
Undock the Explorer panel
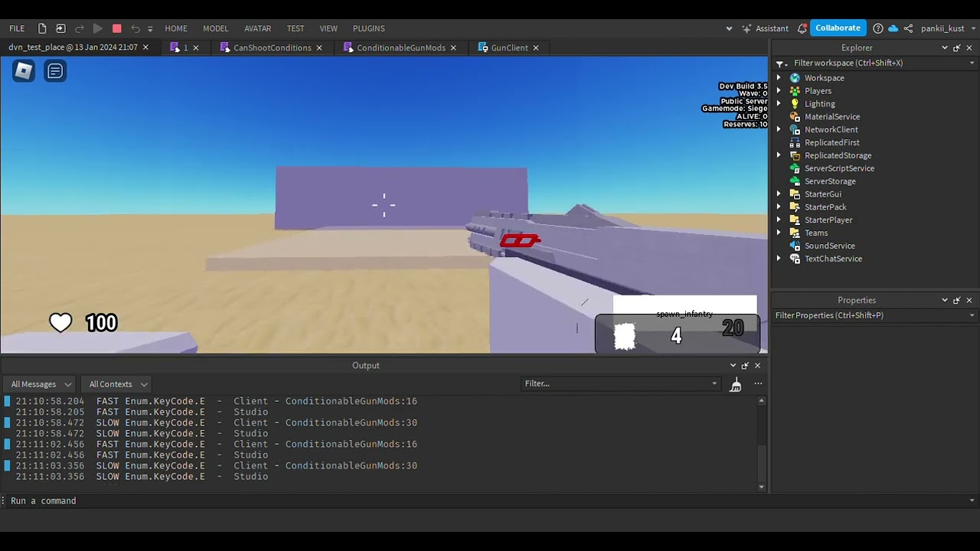pos(956,47)
